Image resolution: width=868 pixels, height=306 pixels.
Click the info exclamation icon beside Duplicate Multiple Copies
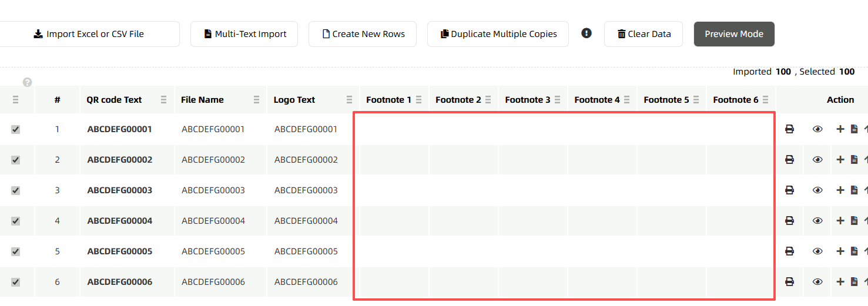pyautogui.click(x=587, y=33)
